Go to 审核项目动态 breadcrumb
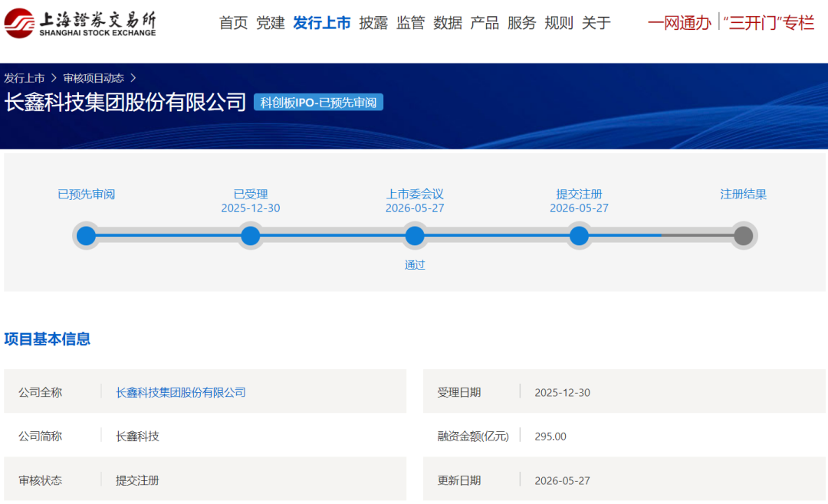This screenshot has width=828, height=504. point(94,78)
